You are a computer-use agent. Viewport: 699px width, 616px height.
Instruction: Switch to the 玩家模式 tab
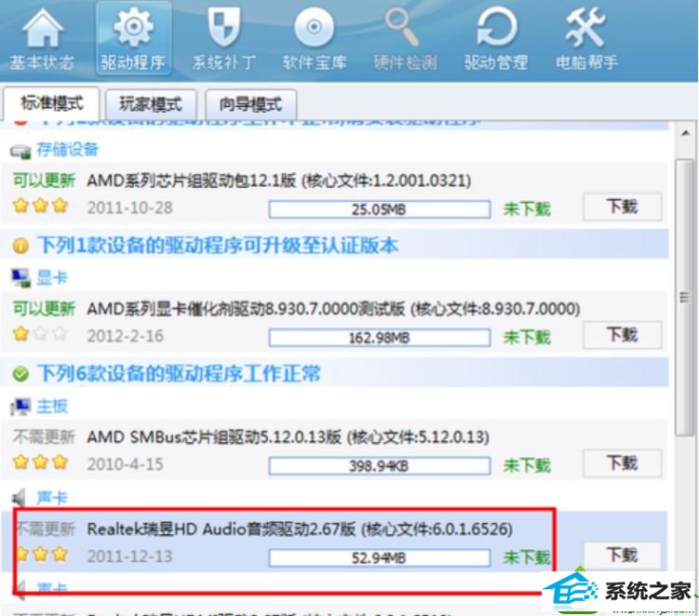point(151,105)
